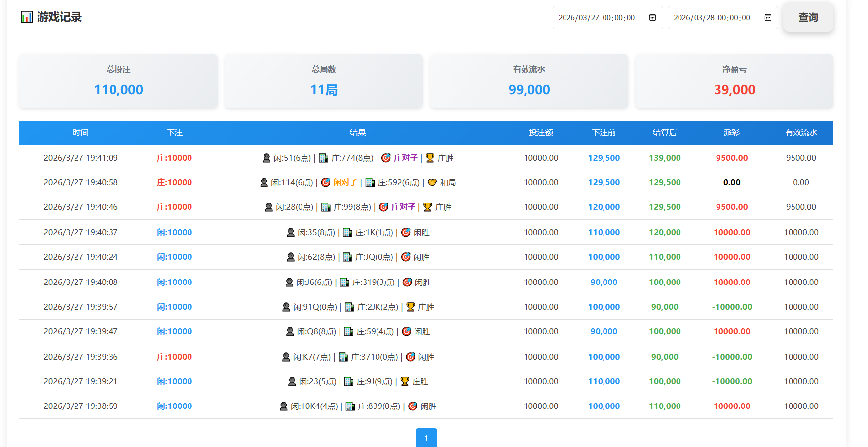Click the 派彩 column header

point(731,132)
